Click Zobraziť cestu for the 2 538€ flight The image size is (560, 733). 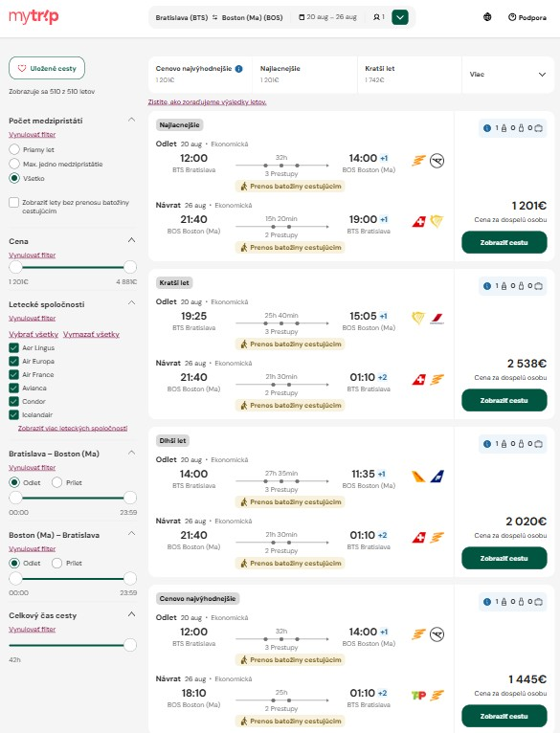(x=504, y=400)
